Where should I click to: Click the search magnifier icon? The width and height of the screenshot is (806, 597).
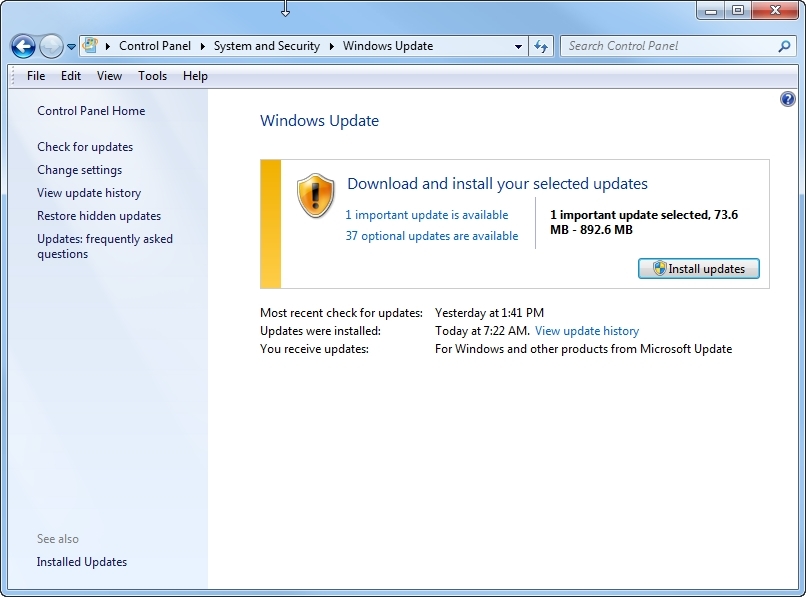point(784,46)
